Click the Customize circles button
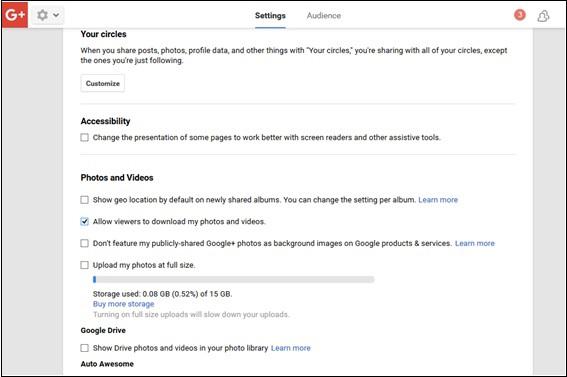This screenshot has width=567, height=377. pos(103,83)
